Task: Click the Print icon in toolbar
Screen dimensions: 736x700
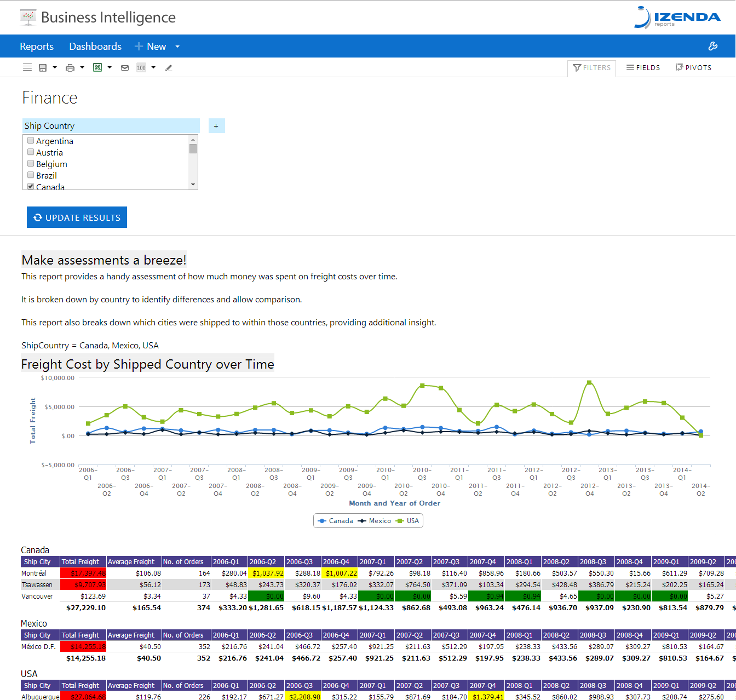Action: [70, 67]
